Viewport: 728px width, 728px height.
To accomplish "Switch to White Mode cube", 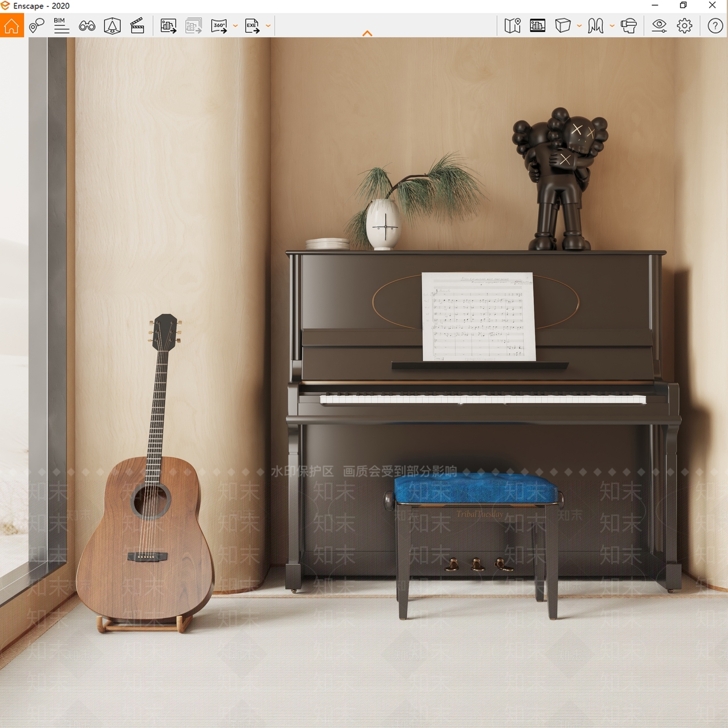I will coord(563,25).
